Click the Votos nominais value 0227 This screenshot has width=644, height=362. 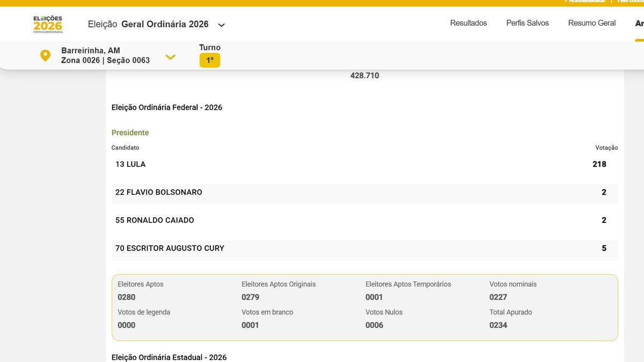pyautogui.click(x=499, y=297)
